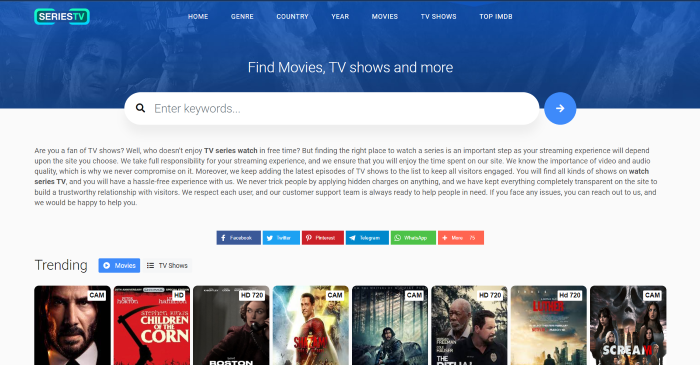Image resolution: width=700 pixels, height=365 pixels.
Task: Open the Luther movie poster
Action: click(549, 325)
